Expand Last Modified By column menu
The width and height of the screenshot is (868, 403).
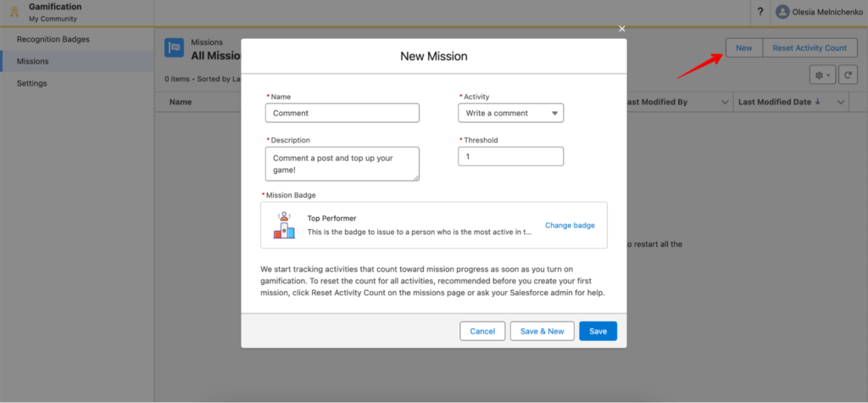[725, 103]
